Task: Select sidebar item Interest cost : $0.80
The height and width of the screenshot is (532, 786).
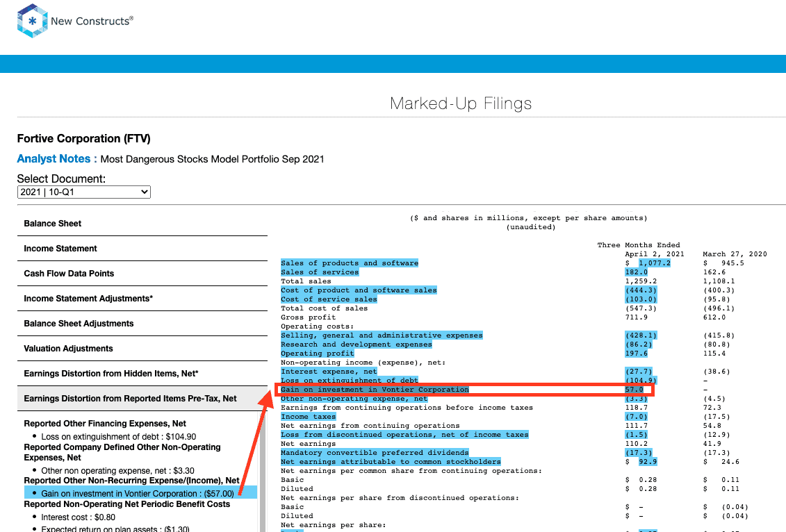Action: tap(79, 517)
